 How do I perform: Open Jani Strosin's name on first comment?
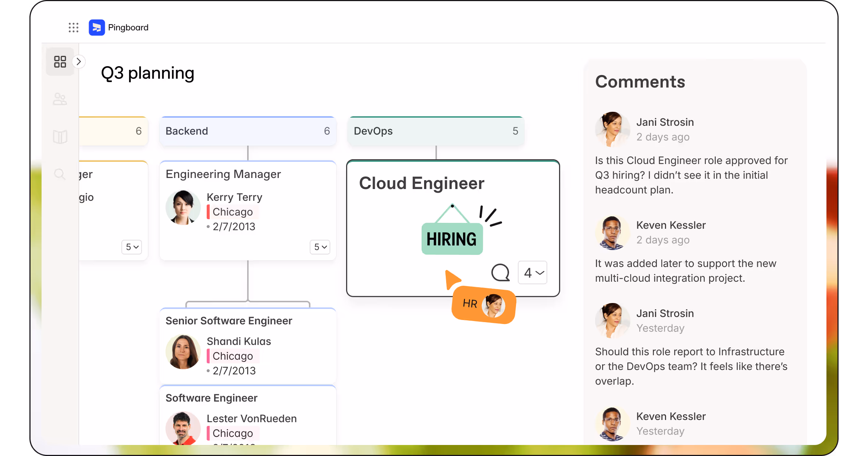(665, 122)
